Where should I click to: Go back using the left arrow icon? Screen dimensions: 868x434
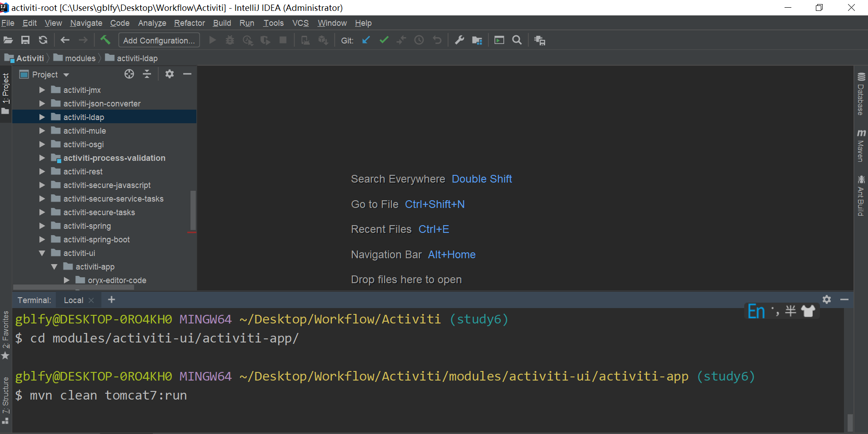pos(65,40)
